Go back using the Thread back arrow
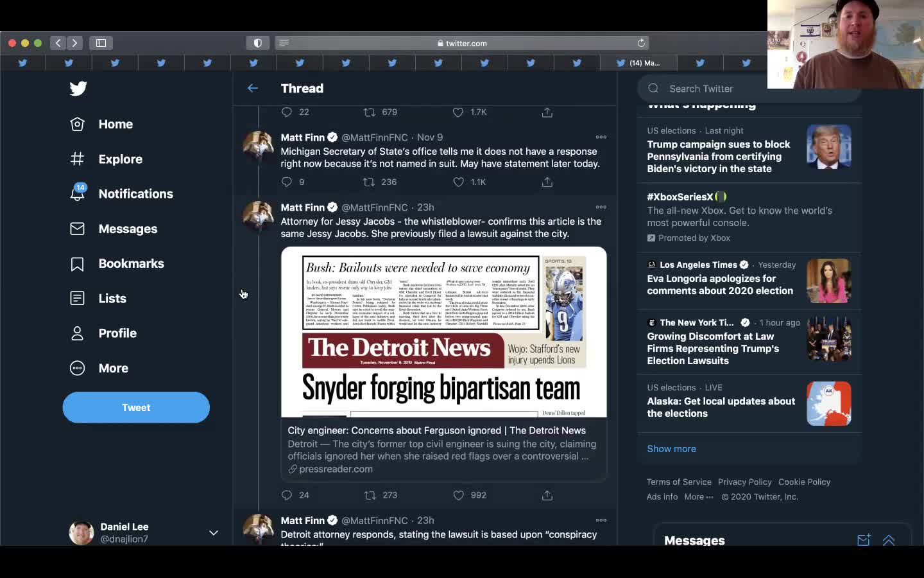Image resolution: width=924 pixels, height=578 pixels. pos(253,89)
